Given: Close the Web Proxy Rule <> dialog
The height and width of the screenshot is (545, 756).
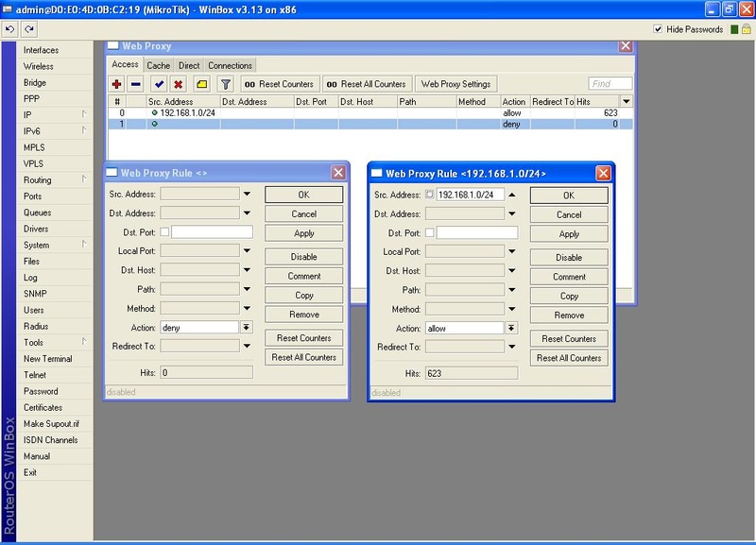Looking at the screenshot, I should click(338, 173).
